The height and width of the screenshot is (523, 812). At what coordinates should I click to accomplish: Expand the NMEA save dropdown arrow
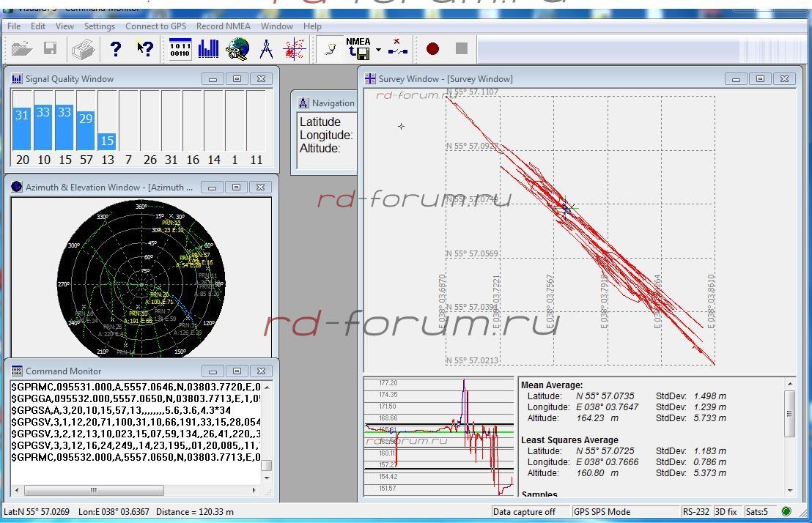pos(378,50)
